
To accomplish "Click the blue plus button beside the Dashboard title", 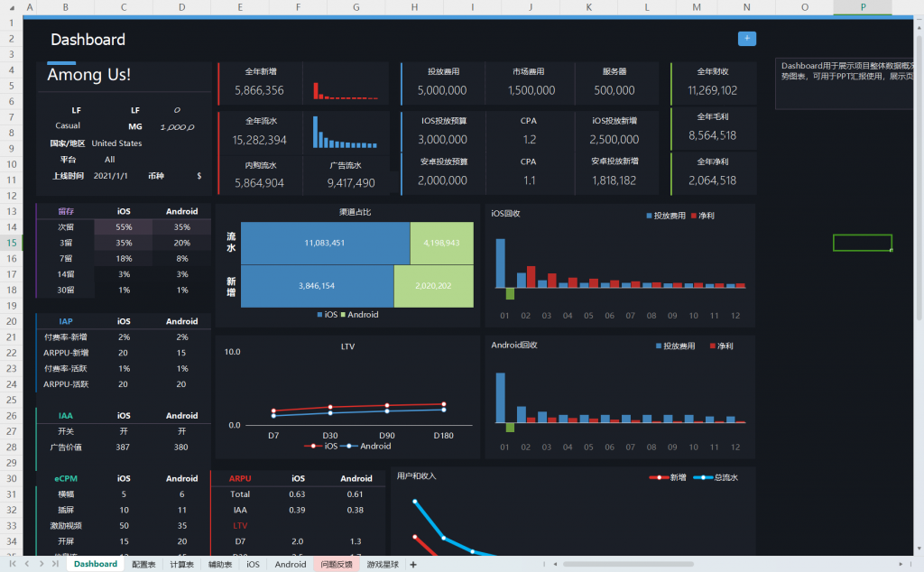I will pyautogui.click(x=746, y=38).
